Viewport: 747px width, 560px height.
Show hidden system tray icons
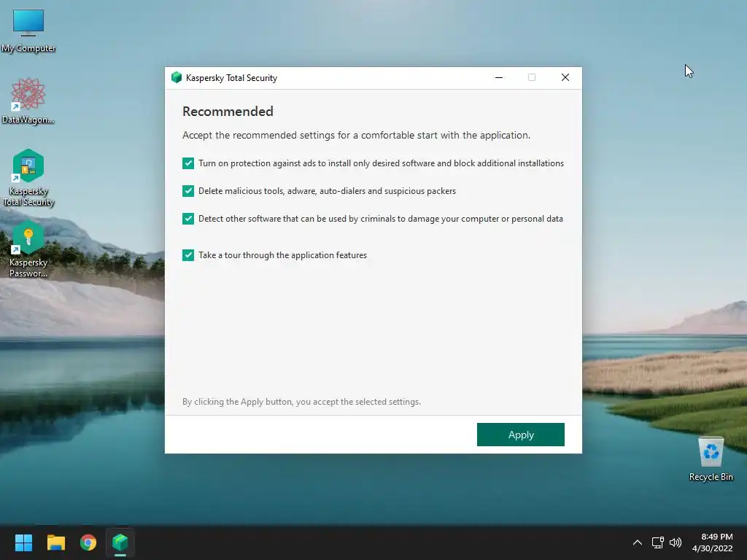638,542
